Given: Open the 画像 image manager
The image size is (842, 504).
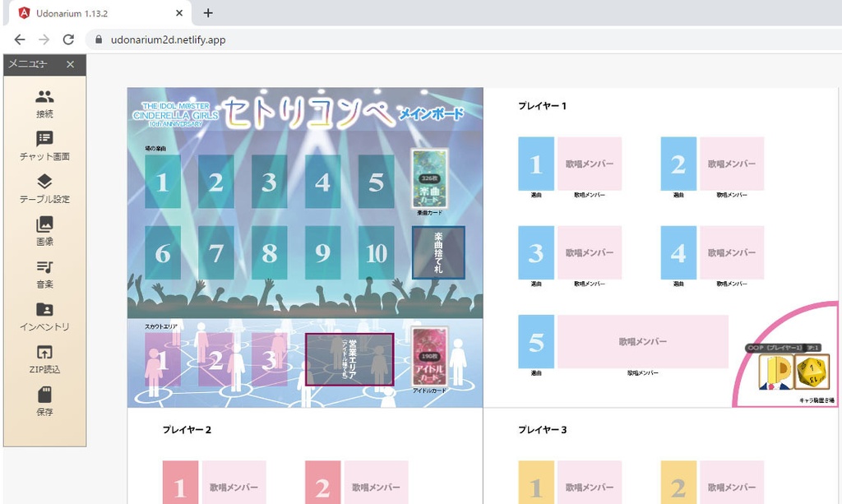Looking at the screenshot, I should coord(44,231).
